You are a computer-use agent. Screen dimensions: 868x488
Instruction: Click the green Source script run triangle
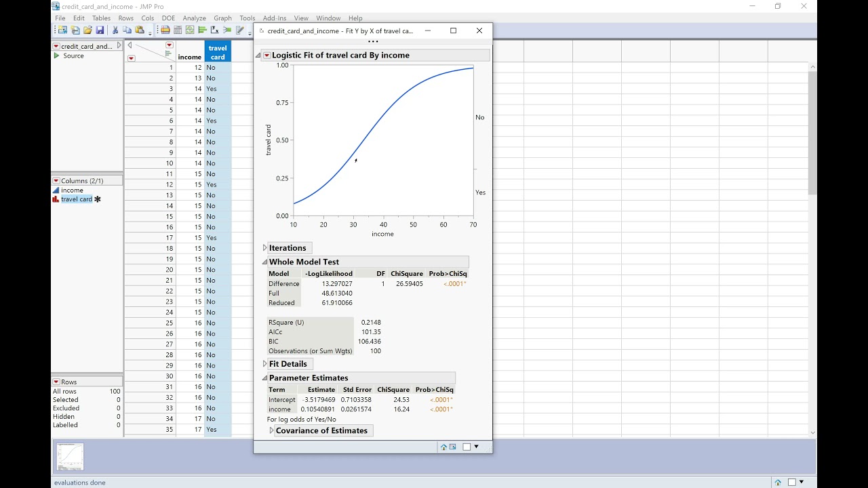(57, 56)
